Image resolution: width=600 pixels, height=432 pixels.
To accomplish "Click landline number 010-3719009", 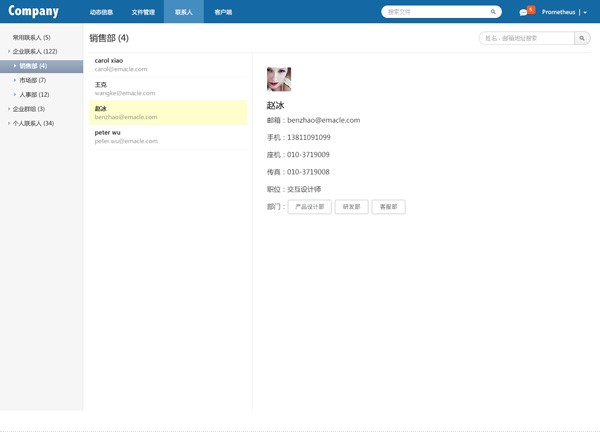I will [308, 155].
